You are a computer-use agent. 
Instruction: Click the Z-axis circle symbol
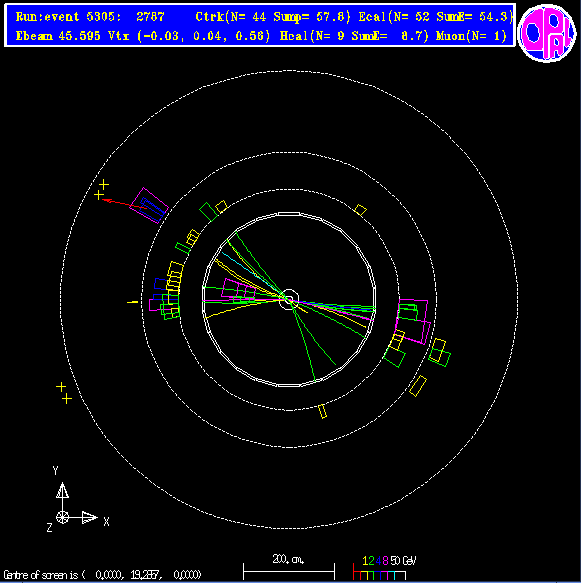pos(62,517)
